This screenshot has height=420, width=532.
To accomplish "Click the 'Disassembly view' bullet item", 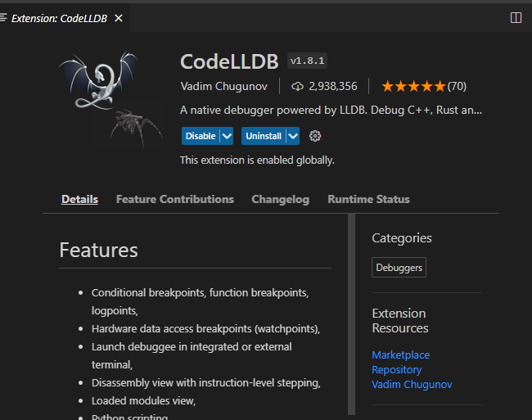I will 206,382.
